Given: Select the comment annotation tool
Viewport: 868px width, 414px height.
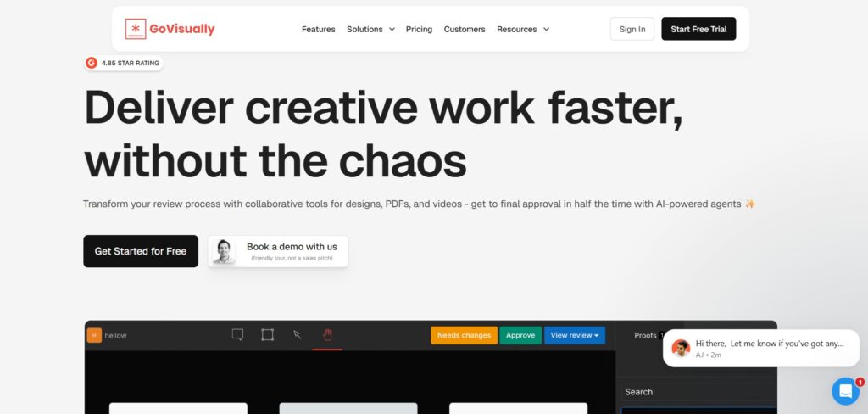Looking at the screenshot, I should click(238, 335).
